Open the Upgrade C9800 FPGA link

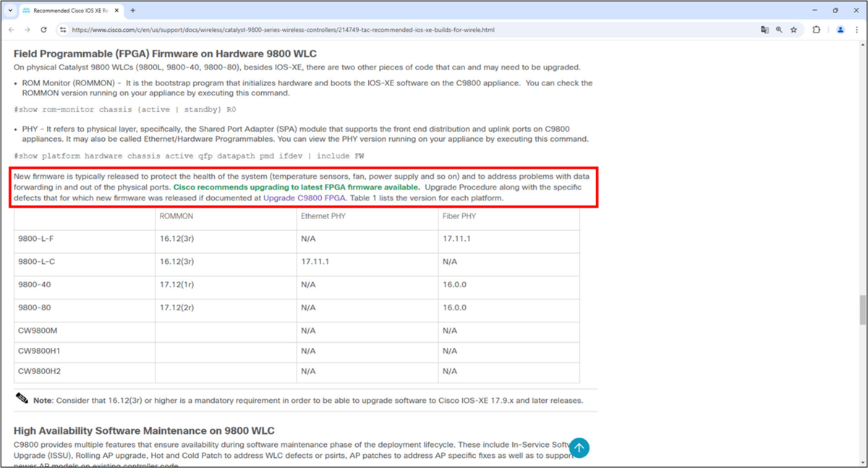[x=305, y=197]
